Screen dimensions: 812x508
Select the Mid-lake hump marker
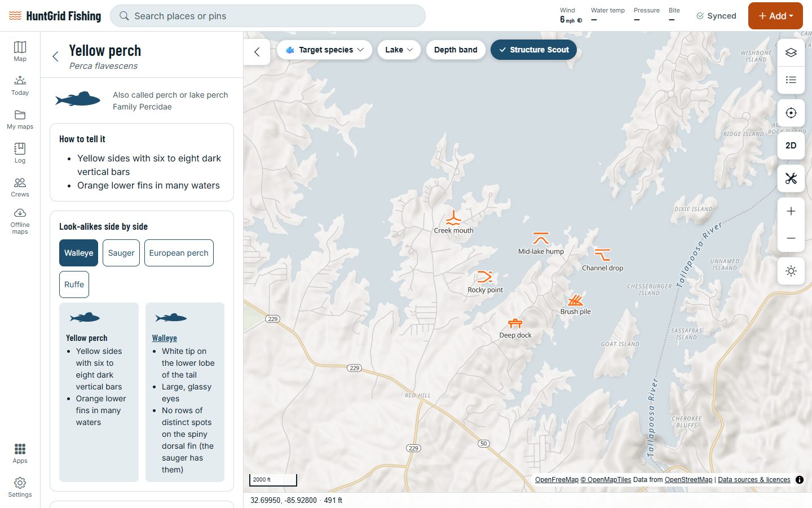(541, 238)
